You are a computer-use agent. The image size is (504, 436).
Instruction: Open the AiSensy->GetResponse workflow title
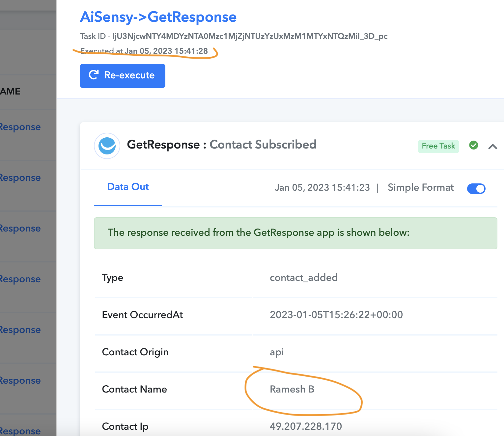[x=158, y=17]
